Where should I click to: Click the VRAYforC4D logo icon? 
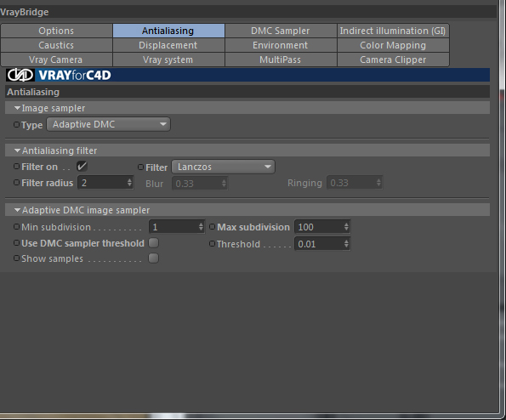[20, 75]
